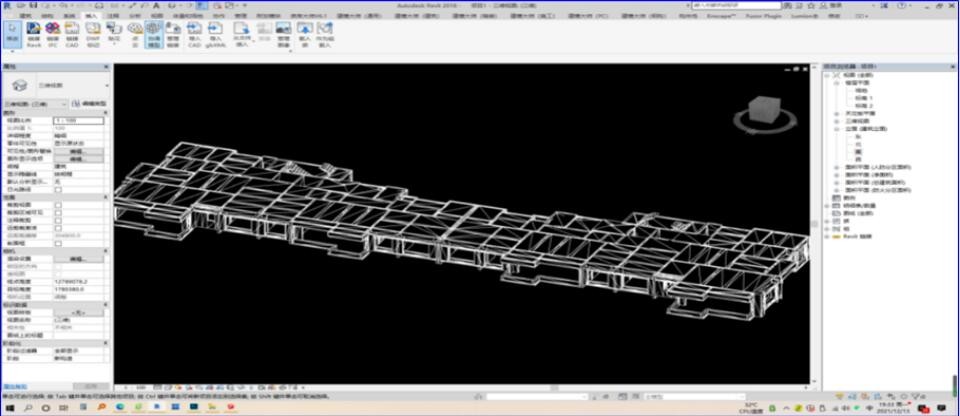Toggle the Crop Region Visible checkbox
The width and height of the screenshot is (960, 416).
(58, 212)
